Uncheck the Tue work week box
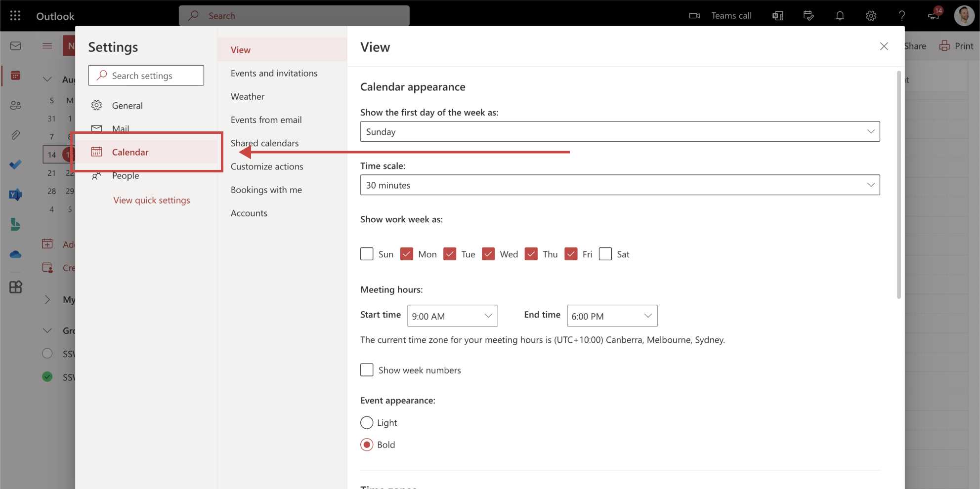 (450, 254)
